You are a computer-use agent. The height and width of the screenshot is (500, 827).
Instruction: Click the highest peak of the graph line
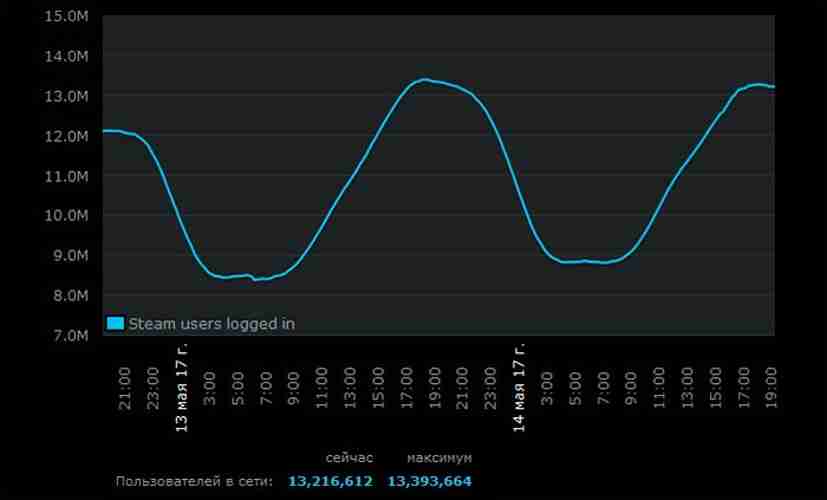(x=424, y=79)
